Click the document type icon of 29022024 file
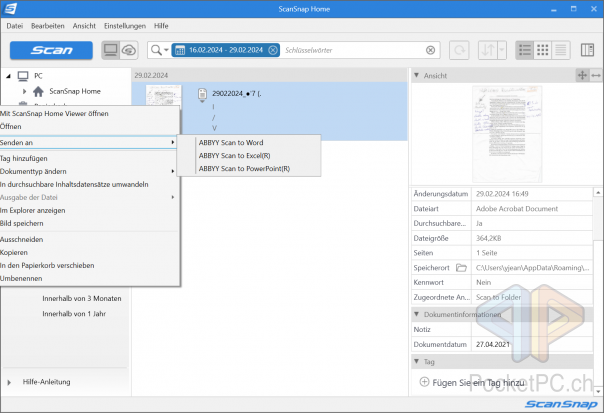The width and height of the screenshot is (604, 413). tap(202, 94)
